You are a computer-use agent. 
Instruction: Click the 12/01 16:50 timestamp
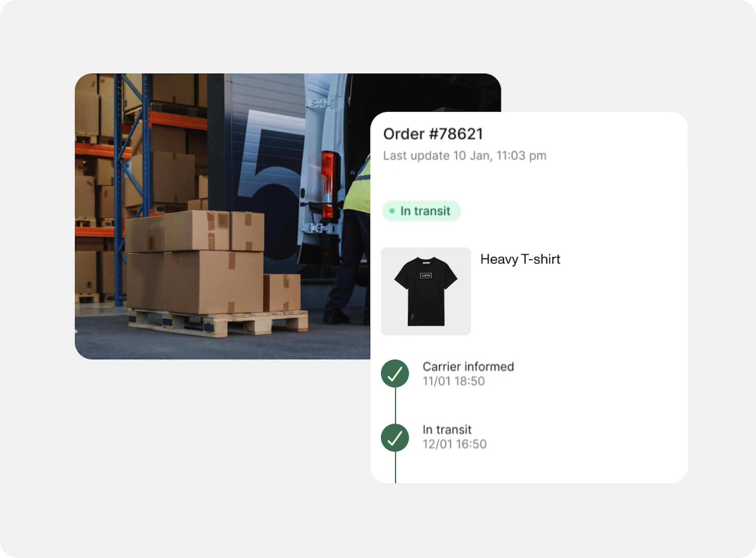point(454,444)
